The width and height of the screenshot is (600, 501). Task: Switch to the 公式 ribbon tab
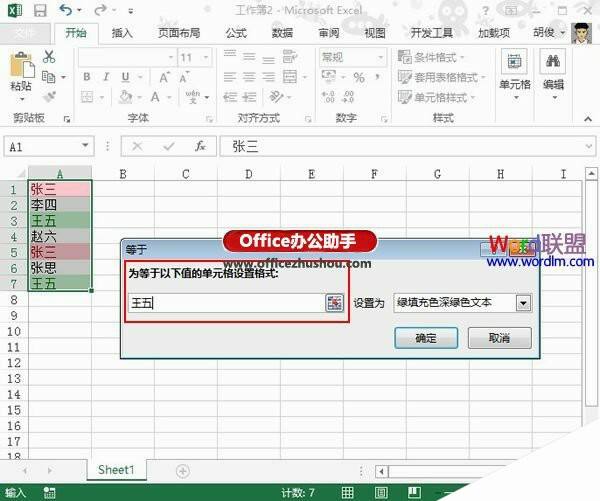tap(236, 33)
